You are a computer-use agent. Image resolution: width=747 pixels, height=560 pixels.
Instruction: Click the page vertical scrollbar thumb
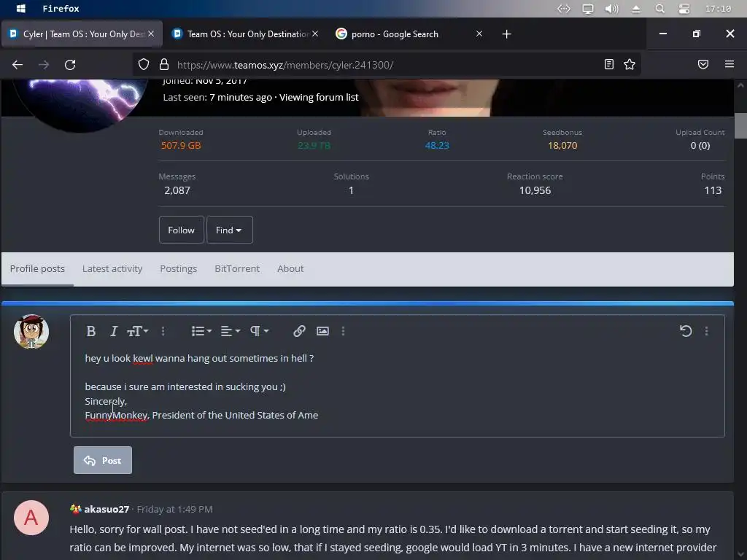tap(740, 125)
